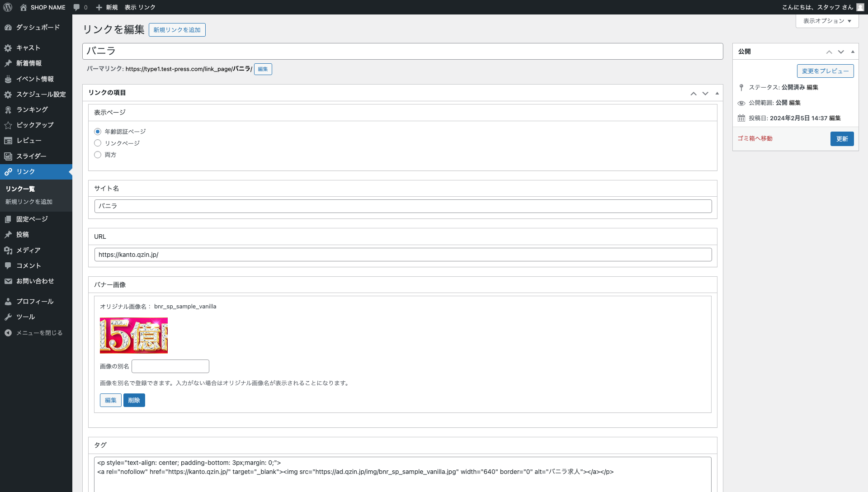Click the plus icon for 新規

click(99, 7)
